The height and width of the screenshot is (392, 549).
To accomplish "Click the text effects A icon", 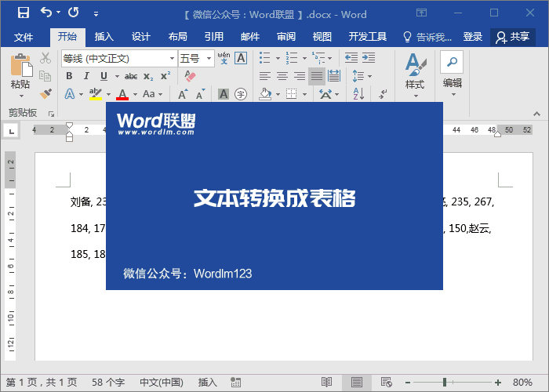I will click(70, 94).
